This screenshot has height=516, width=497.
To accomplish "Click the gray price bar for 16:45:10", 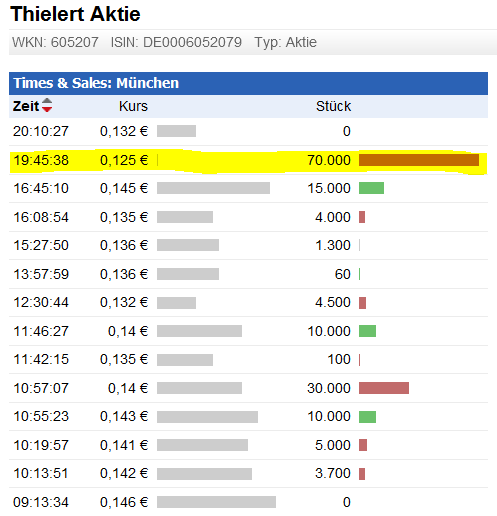I will [x=213, y=188].
